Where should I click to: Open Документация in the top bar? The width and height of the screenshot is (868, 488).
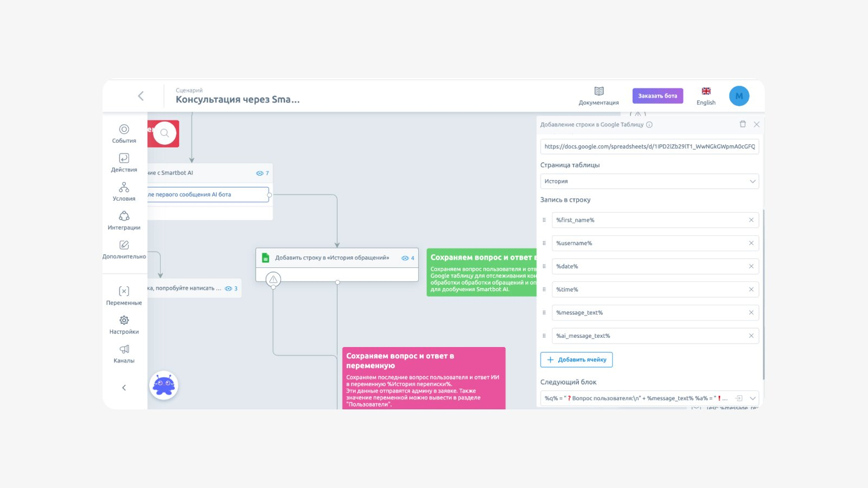click(x=599, y=95)
